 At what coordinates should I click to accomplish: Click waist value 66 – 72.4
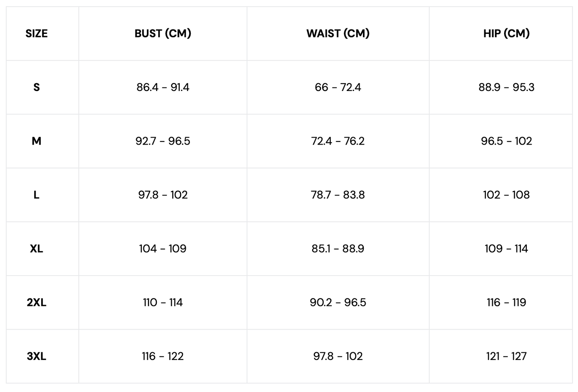(x=338, y=87)
